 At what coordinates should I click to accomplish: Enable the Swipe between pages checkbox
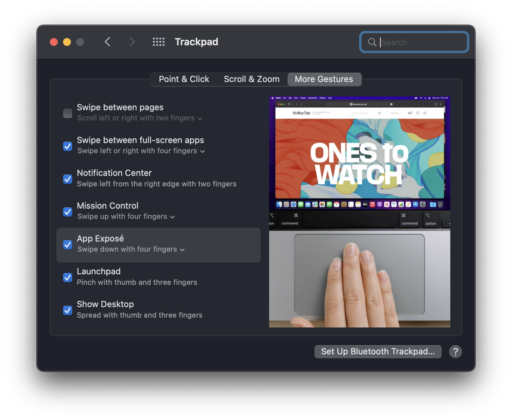click(68, 113)
